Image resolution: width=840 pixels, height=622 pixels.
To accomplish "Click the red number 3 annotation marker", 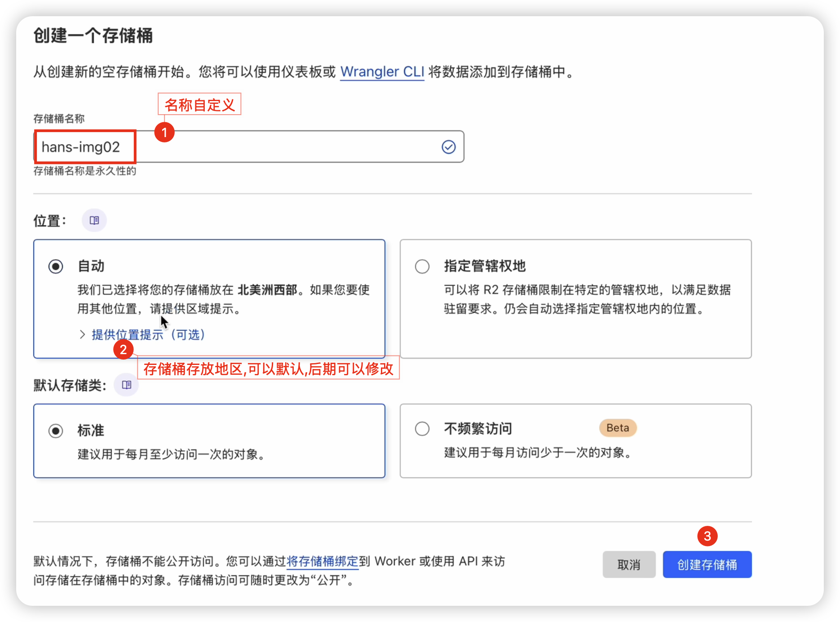I will 707,536.
